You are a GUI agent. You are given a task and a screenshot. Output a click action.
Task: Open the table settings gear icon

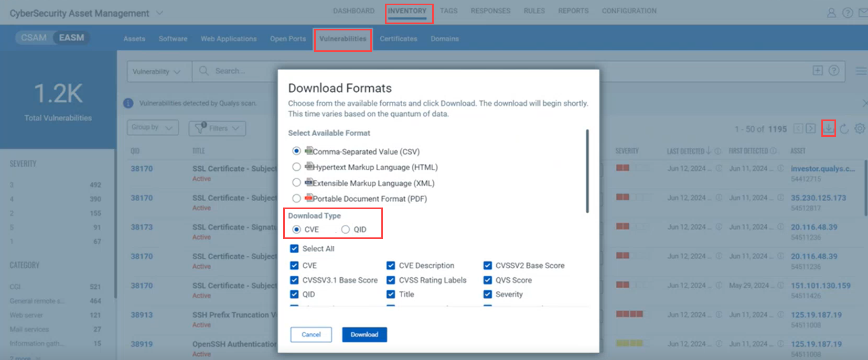(860, 128)
